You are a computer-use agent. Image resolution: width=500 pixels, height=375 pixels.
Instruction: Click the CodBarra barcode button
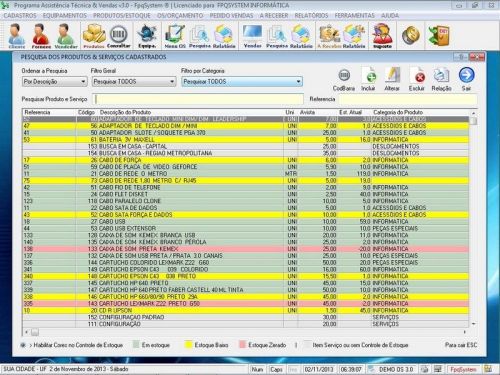pyautogui.click(x=344, y=79)
